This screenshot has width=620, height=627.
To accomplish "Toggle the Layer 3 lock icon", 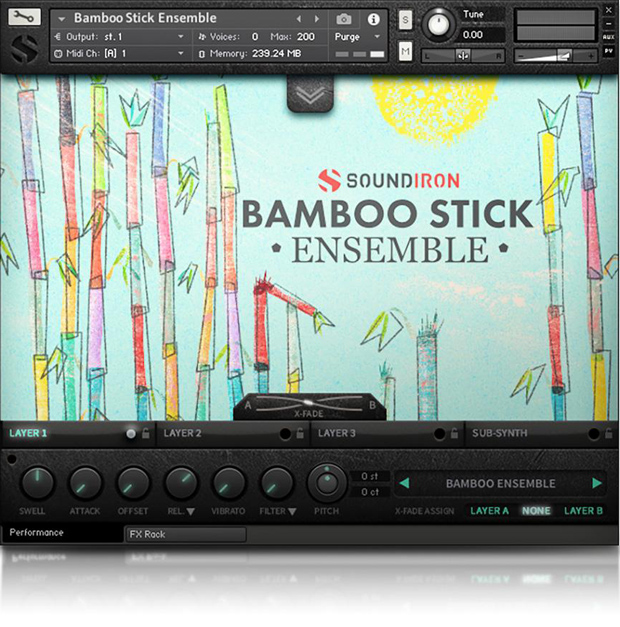I will click(x=454, y=433).
